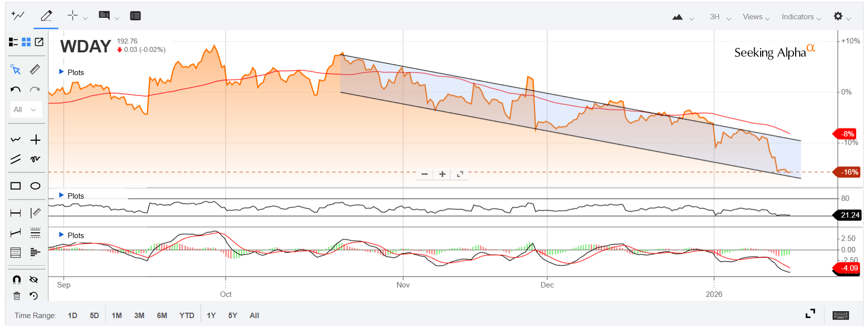Image resolution: width=868 pixels, height=326 pixels.
Task: Activate the pencil draw tool
Action: click(x=46, y=16)
